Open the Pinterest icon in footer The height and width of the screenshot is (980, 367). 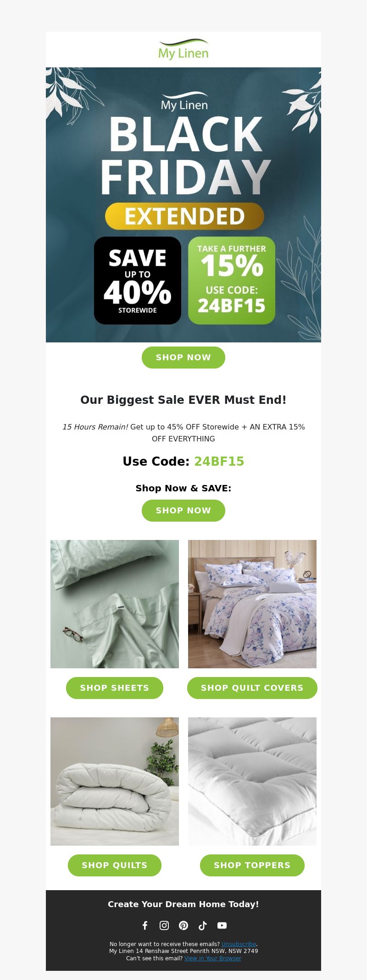click(x=183, y=925)
